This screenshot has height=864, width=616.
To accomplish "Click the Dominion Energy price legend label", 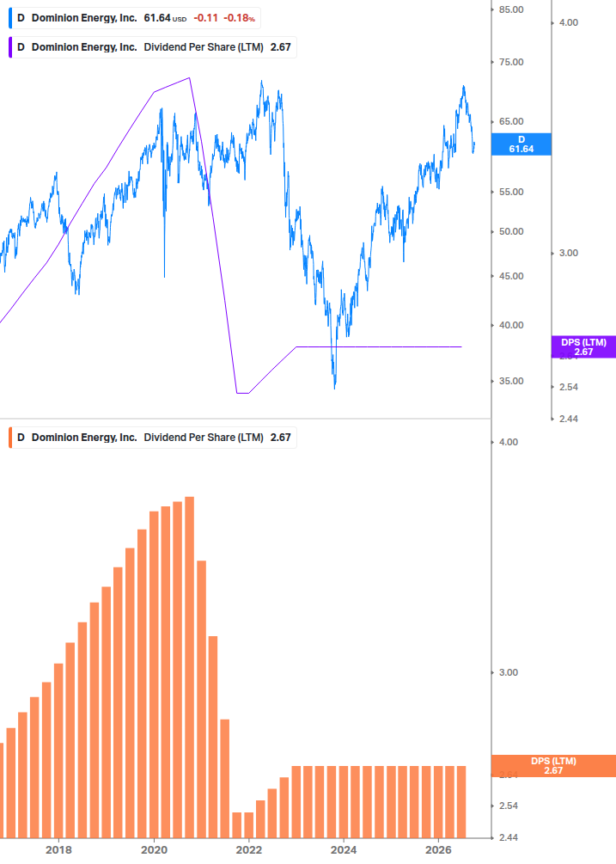I will tap(135, 18).
